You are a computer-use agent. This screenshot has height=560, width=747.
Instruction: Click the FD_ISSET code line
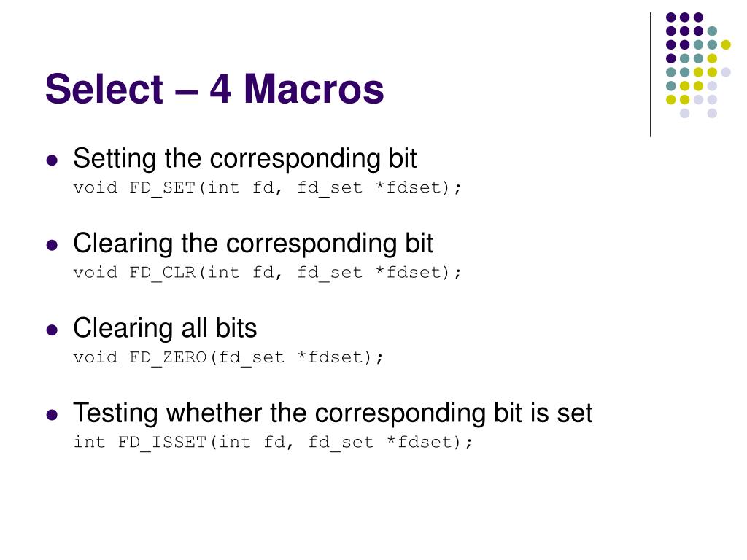pyautogui.click(x=273, y=443)
